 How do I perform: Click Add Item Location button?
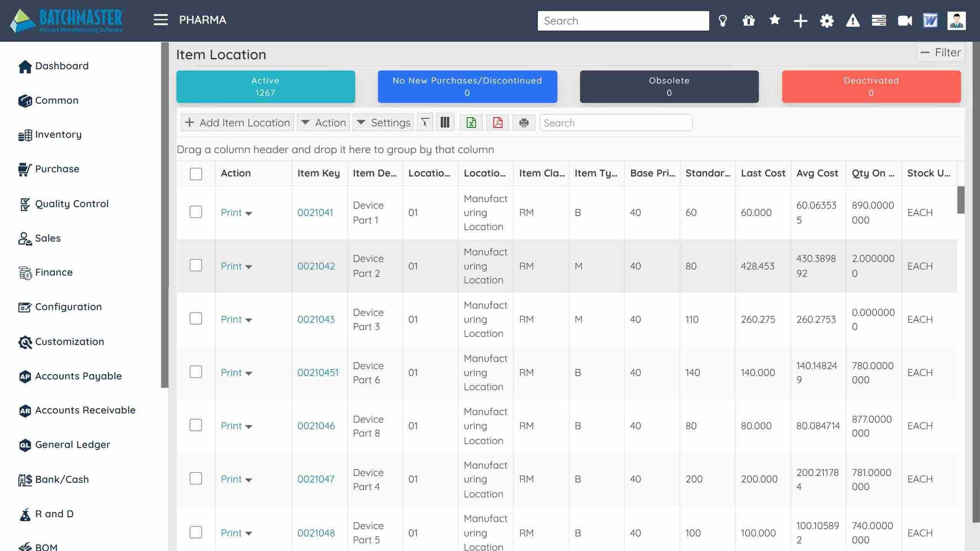237,123
